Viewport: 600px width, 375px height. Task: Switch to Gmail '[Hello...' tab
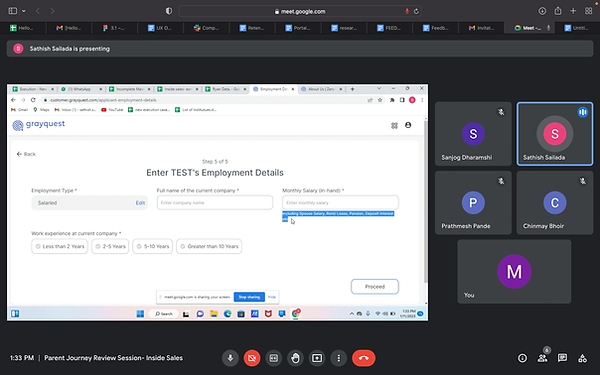[68, 28]
